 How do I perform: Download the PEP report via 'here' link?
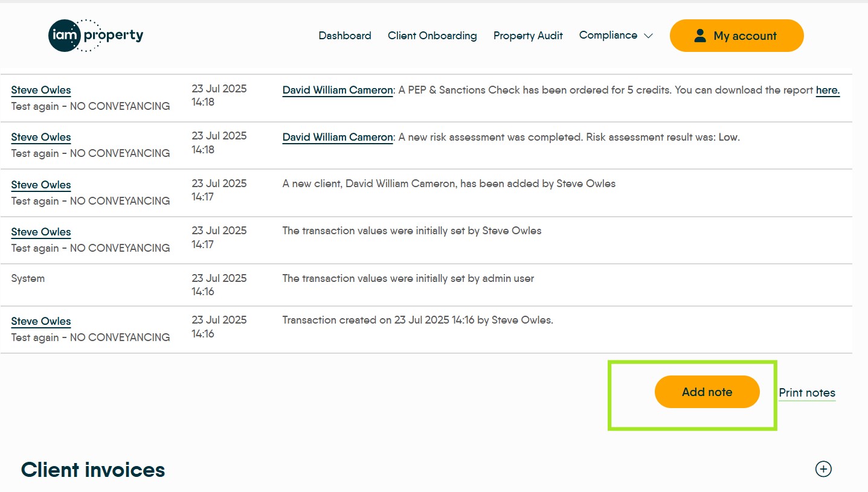click(828, 90)
